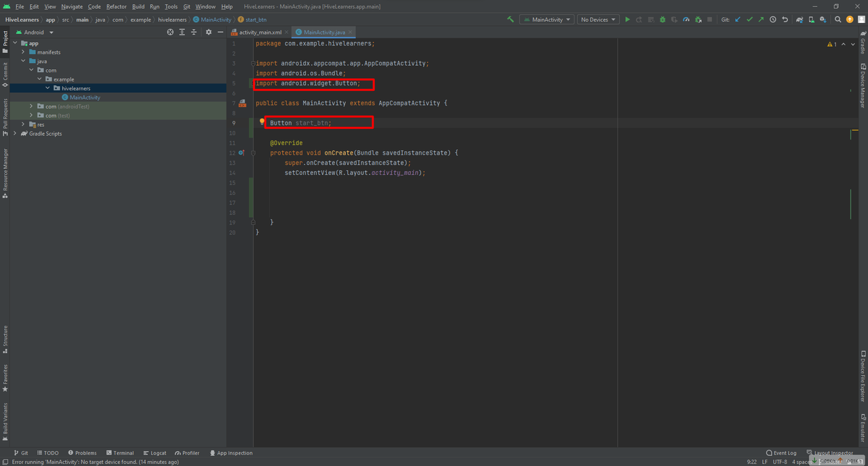868x466 pixels.
Task: Click the override gutter icon at line 12
Action: point(241,153)
